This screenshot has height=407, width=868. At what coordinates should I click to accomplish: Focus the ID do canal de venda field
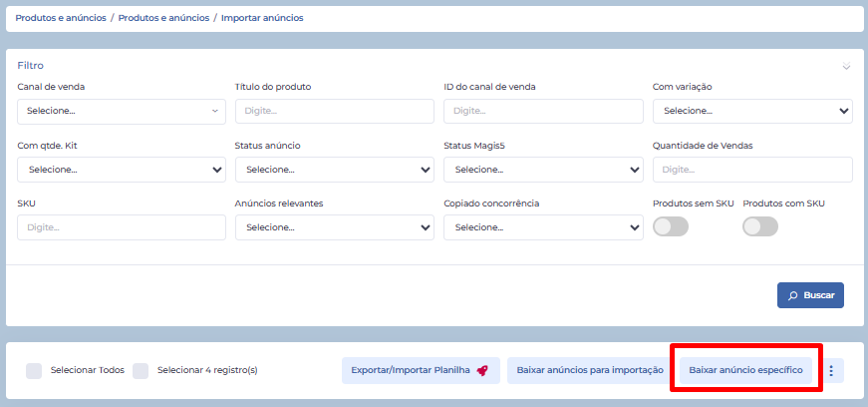pyautogui.click(x=543, y=111)
